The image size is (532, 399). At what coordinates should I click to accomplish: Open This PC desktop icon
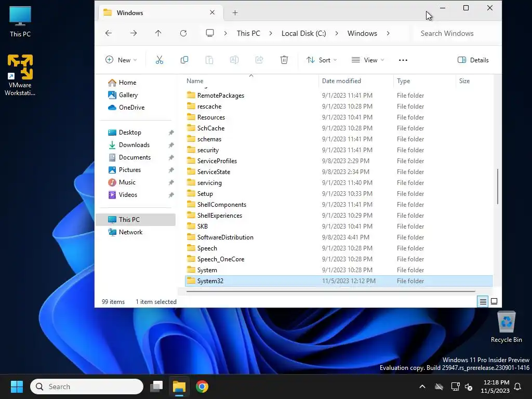pyautogui.click(x=20, y=21)
